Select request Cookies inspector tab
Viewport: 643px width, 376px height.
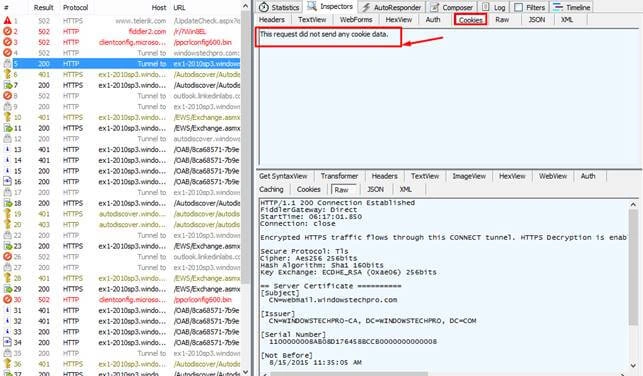pyautogui.click(x=470, y=20)
